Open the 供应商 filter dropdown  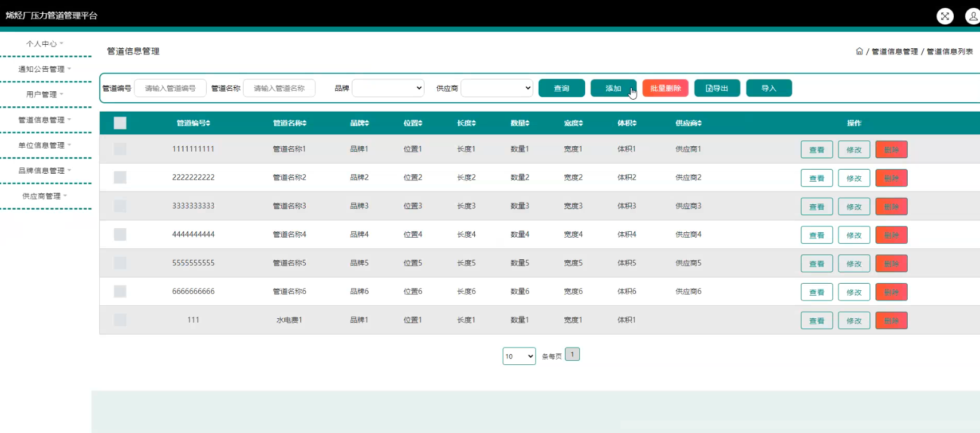point(497,88)
